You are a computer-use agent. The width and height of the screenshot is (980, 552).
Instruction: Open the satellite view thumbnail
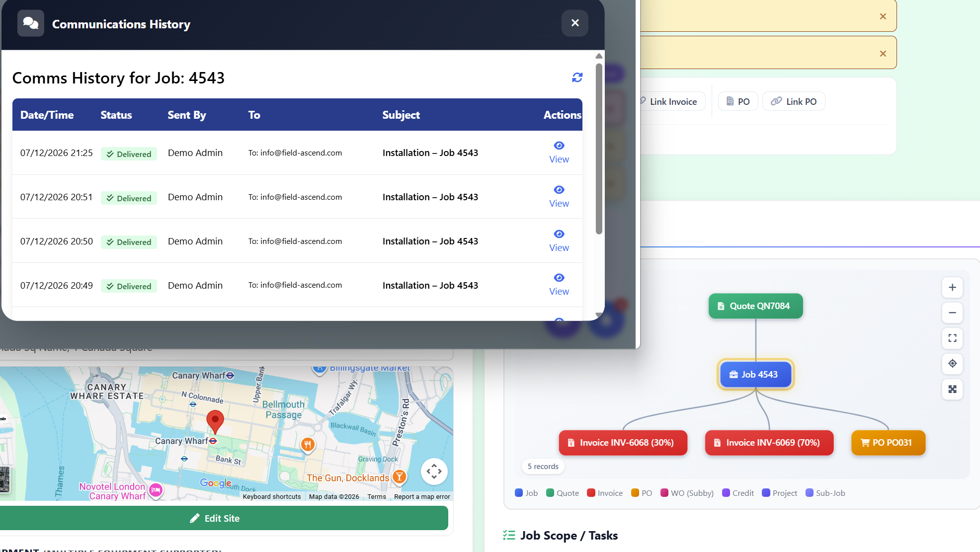[x=4, y=479]
